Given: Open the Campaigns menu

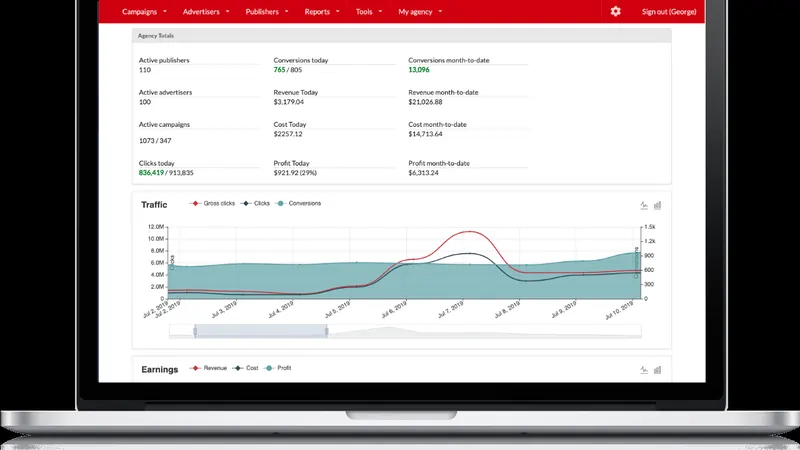Looking at the screenshot, I should [139, 12].
